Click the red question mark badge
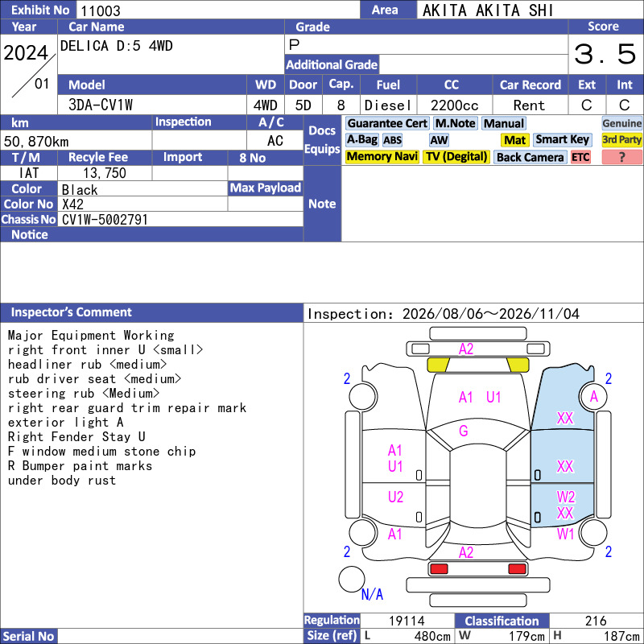Screen dimensions: 644x644 [x=621, y=157]
